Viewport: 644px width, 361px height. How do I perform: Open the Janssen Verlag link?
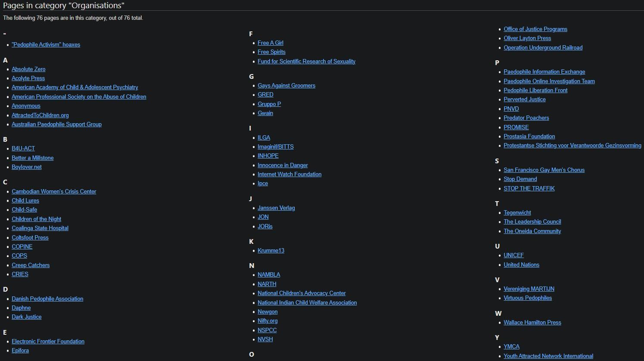coord(276,208)
